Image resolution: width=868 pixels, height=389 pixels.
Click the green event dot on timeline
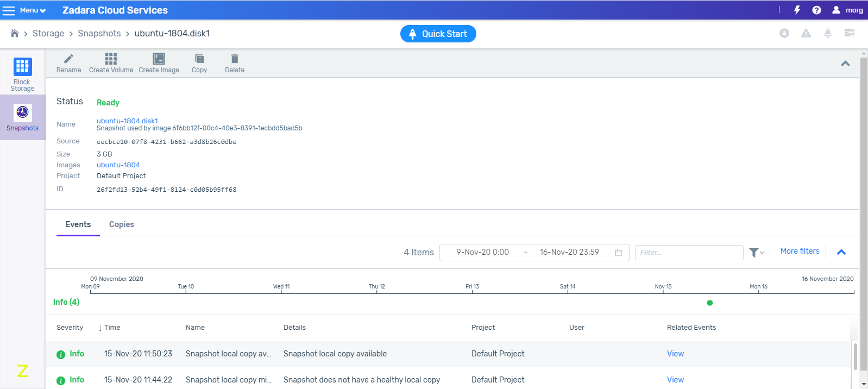(709, 303)
